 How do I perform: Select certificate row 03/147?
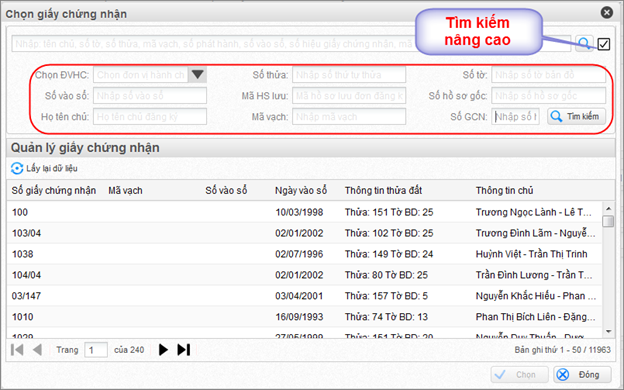click(x=304, y=296)
